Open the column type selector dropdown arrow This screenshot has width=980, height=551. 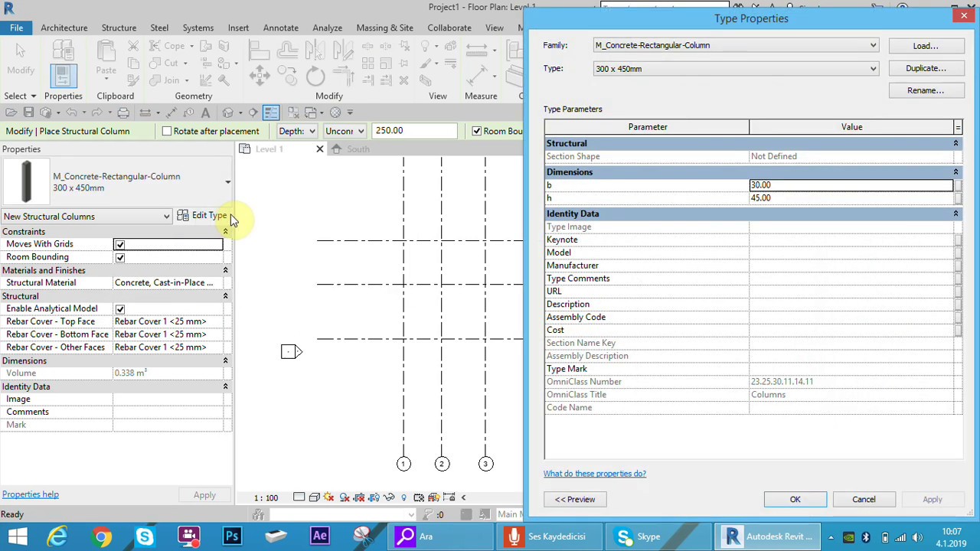(227, 182)
